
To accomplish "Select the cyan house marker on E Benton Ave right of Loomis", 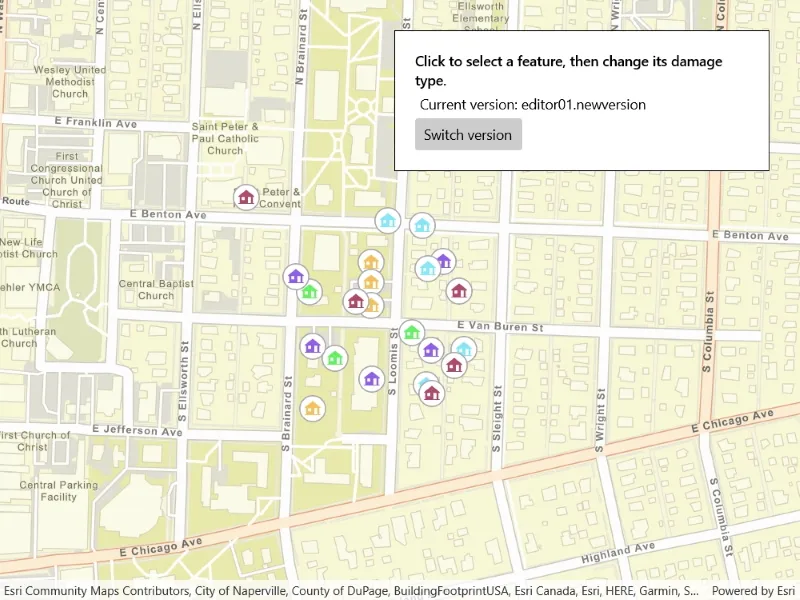I will [x=422, y=225].
